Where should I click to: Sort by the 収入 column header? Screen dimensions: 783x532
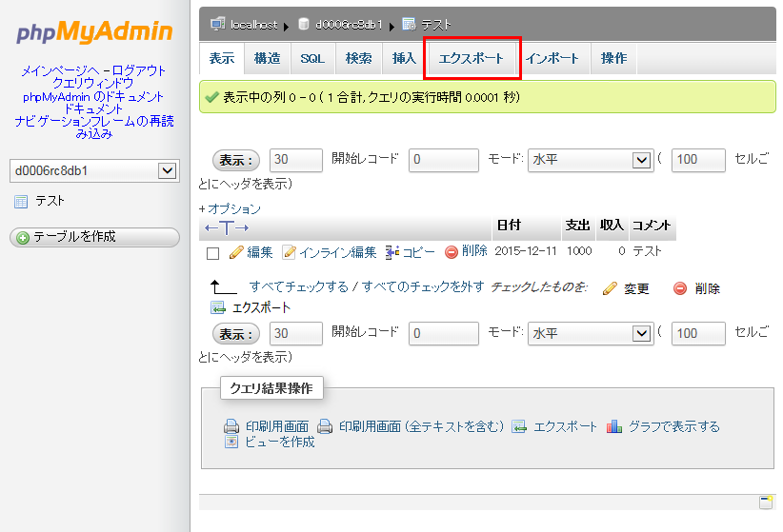(x=612, y=226)
